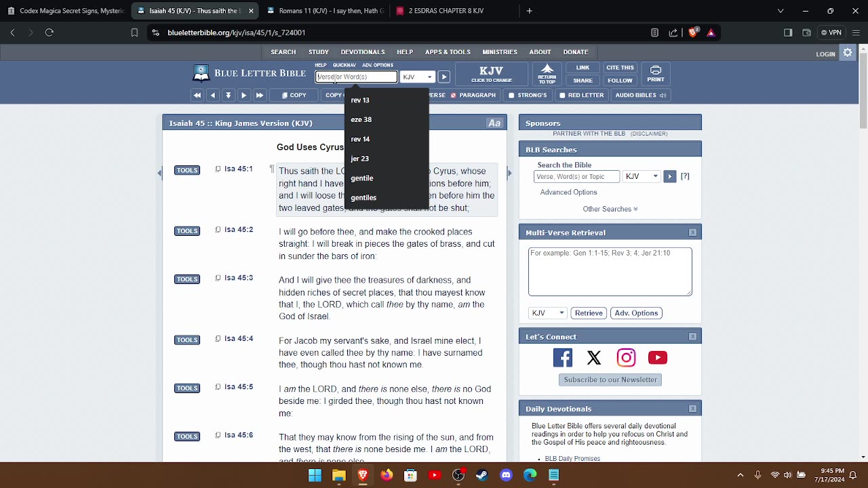The width and height of the screenshot is (868, 488).
Task: Open the Advanced Options link
Action: [x=568, y=192]
